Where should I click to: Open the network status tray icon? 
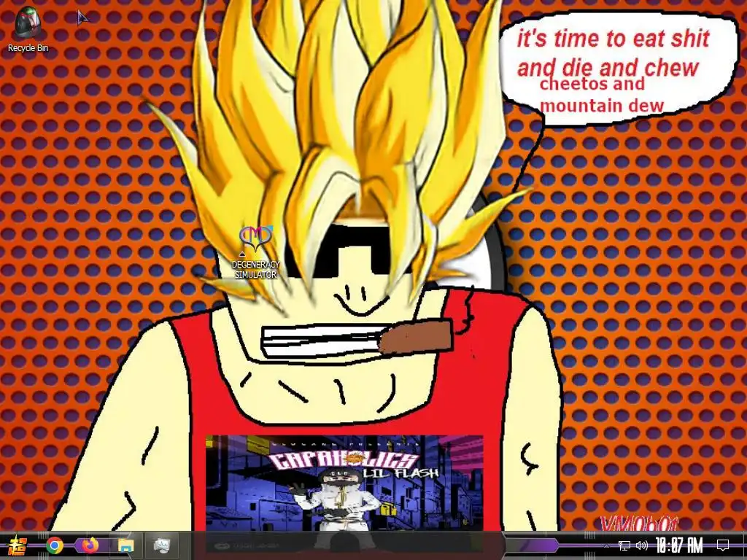(624, 545)
